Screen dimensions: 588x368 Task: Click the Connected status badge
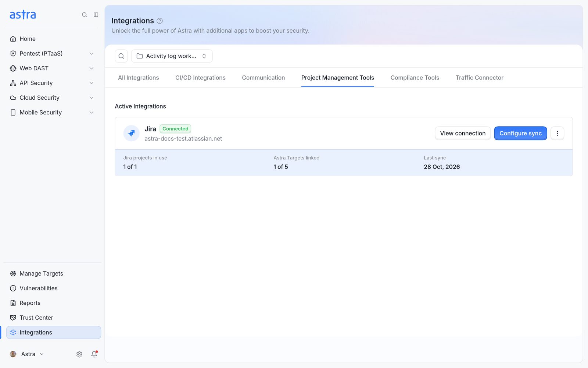click(x=175, y=129)
